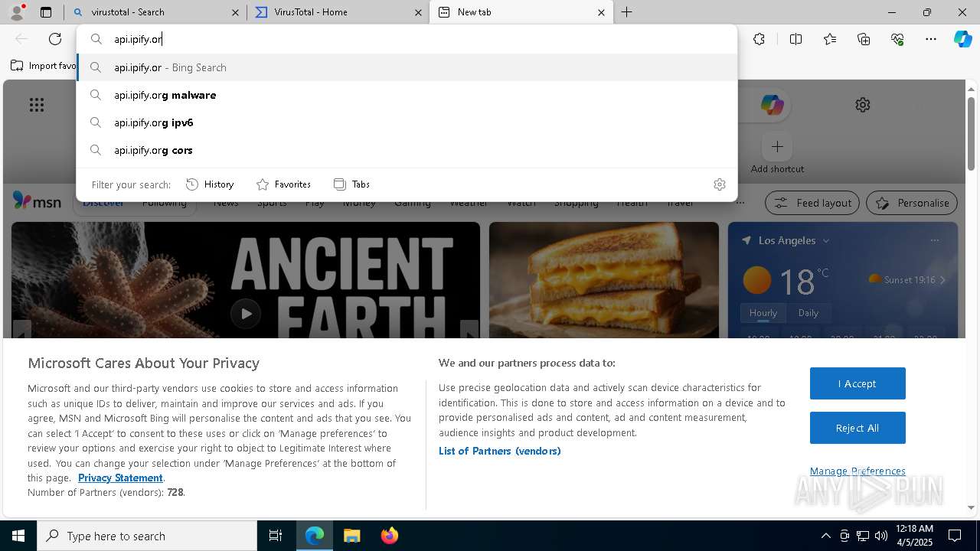This screenshot has width=980, height=551.
Task: Open the Collections toolbar icon
Action: click(x=864, y=39)
